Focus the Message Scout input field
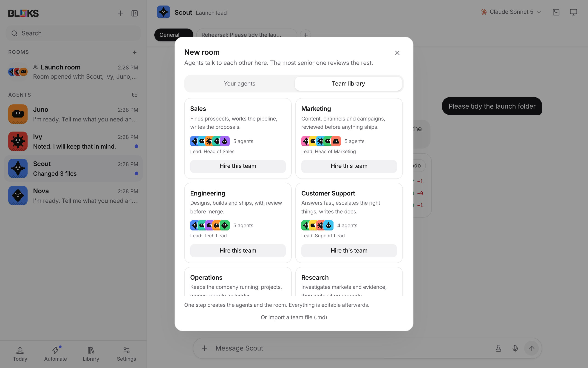 352,348
